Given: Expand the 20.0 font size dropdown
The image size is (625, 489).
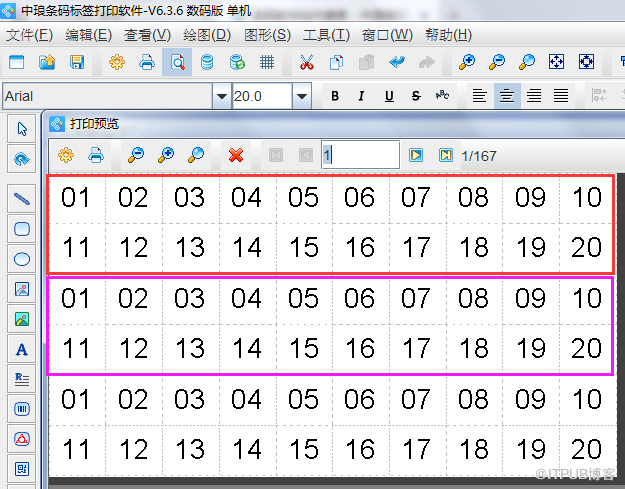Looking at the screenshot, I should pos(302,96).
